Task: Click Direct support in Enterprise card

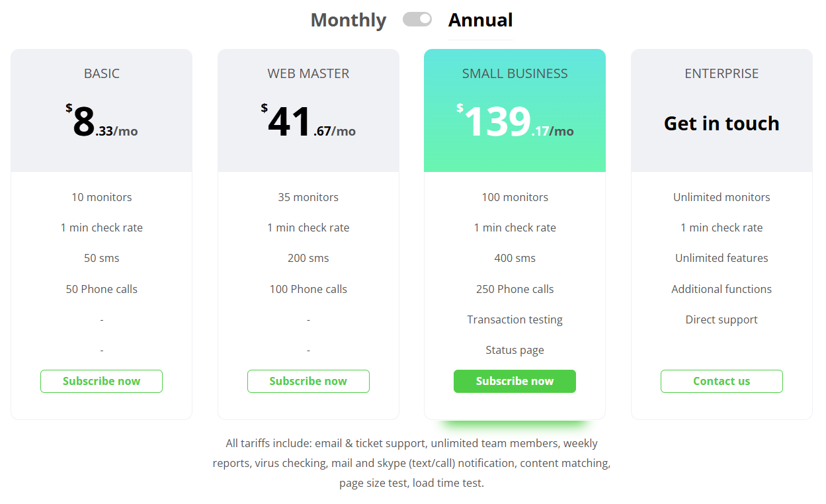Action: click(722, 319)
